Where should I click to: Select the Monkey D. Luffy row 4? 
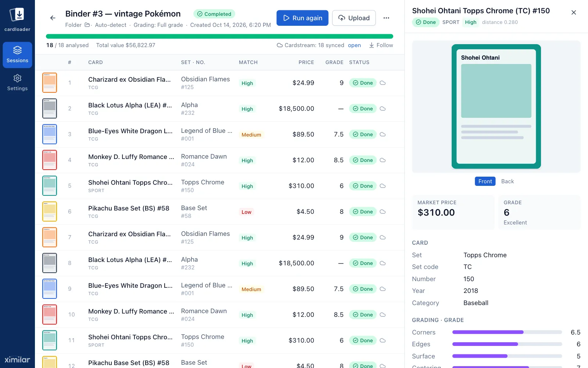(220, 160)
